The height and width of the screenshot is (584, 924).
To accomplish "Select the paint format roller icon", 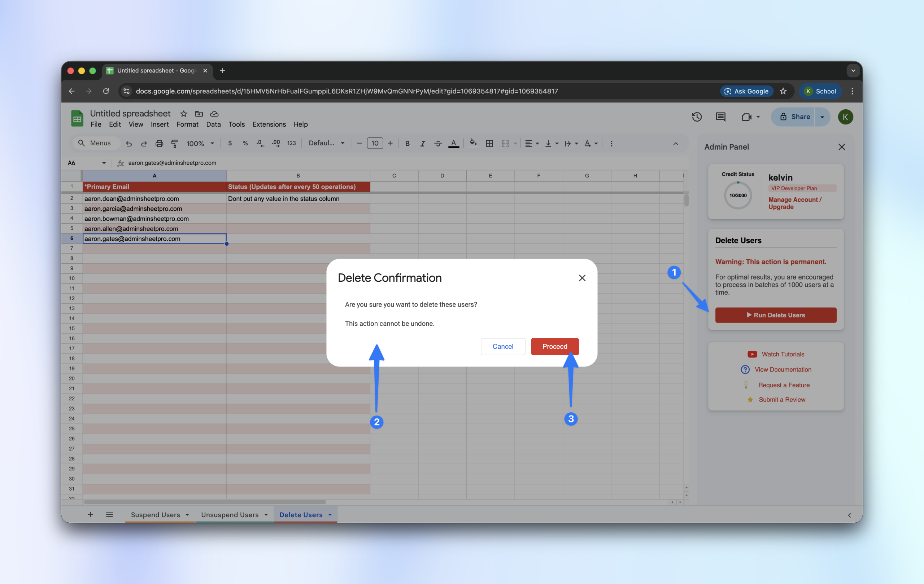I will [x=174, y=144].
